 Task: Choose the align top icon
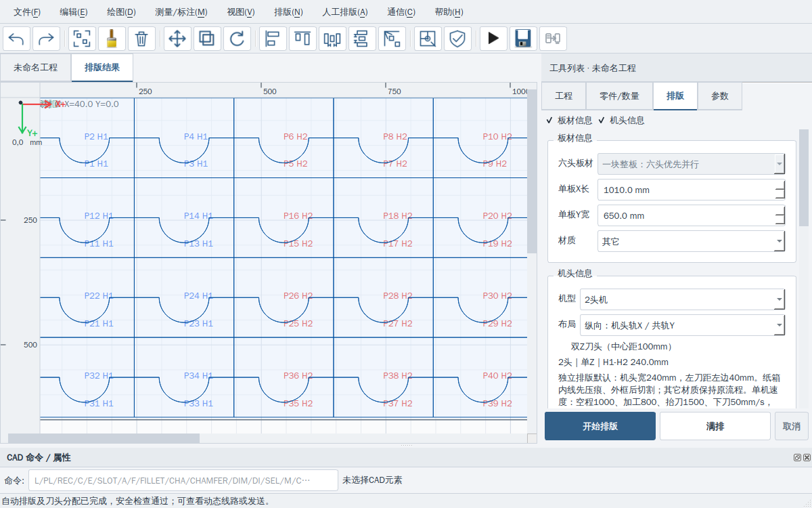point(302,39)
